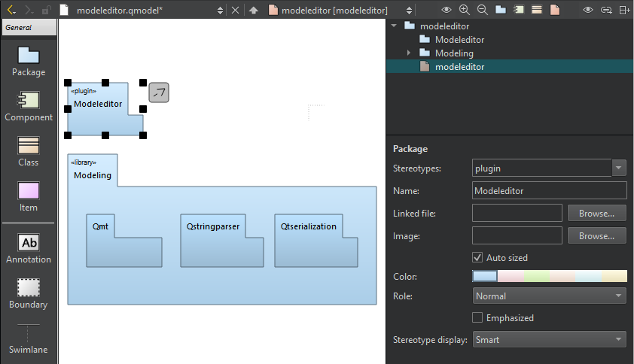Screen dimensions: 634x364
Task: Click Browse next to Linked file
Action: pyautogui.click(x=596, y=213)
